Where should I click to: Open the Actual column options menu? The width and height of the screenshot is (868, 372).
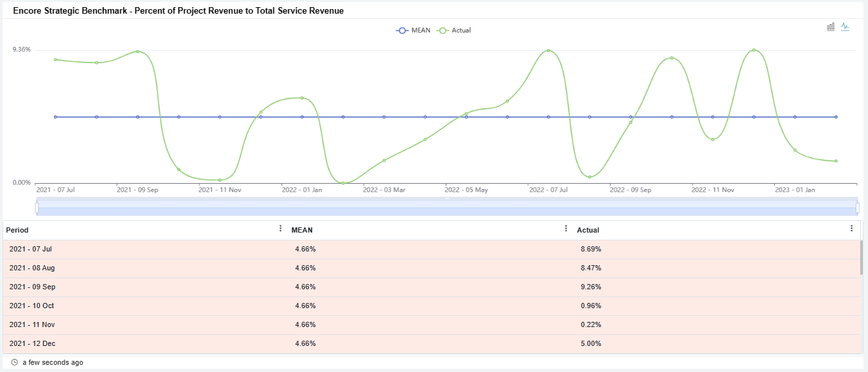tap(851, 229)
